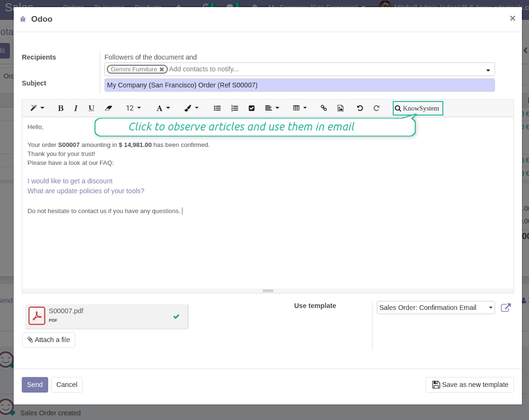Place cursor after 'any questions.' line
Image resolution: width=529 pixels, height=420 pixels.
pyautogui.click(x=182, y=211)
